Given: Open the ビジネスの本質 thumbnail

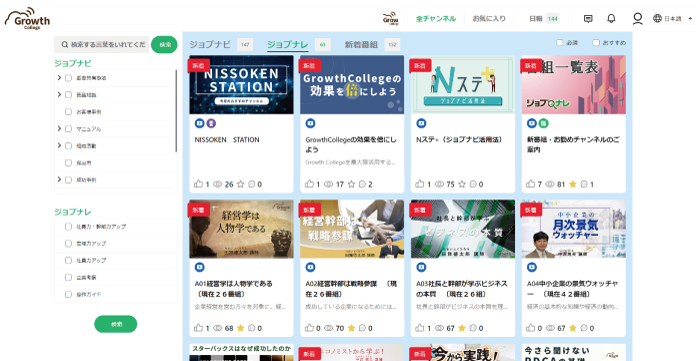Looking at the screenshot, I should [x=463, y=229].
